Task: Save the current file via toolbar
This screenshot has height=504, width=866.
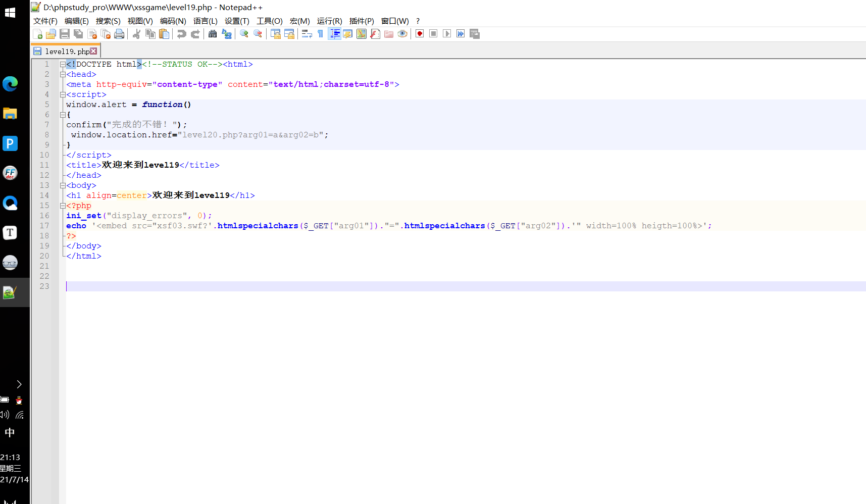Action: point(65,34)
